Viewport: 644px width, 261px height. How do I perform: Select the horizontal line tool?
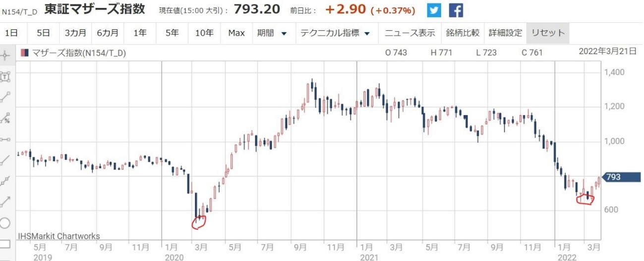click(x=6, y=139)
